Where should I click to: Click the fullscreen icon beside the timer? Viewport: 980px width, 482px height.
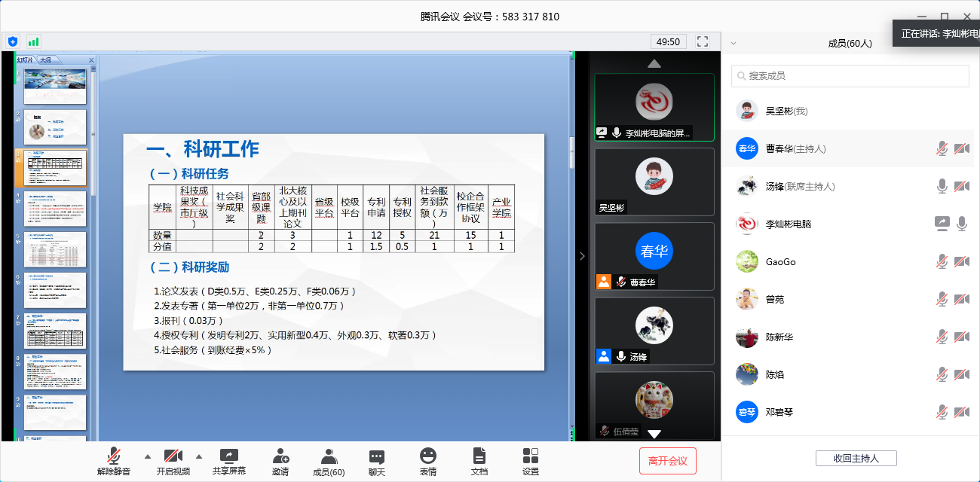click(703, 41)
